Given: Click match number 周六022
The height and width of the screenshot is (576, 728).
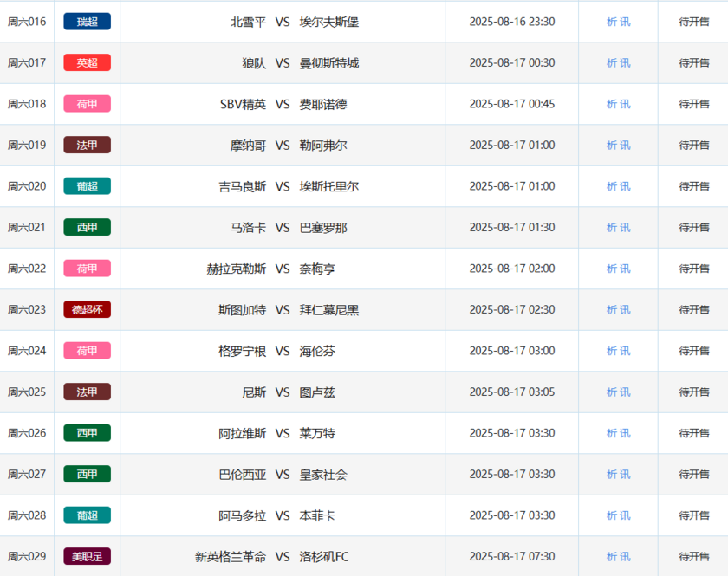Looking at the screenshot, I should (27, 269).
